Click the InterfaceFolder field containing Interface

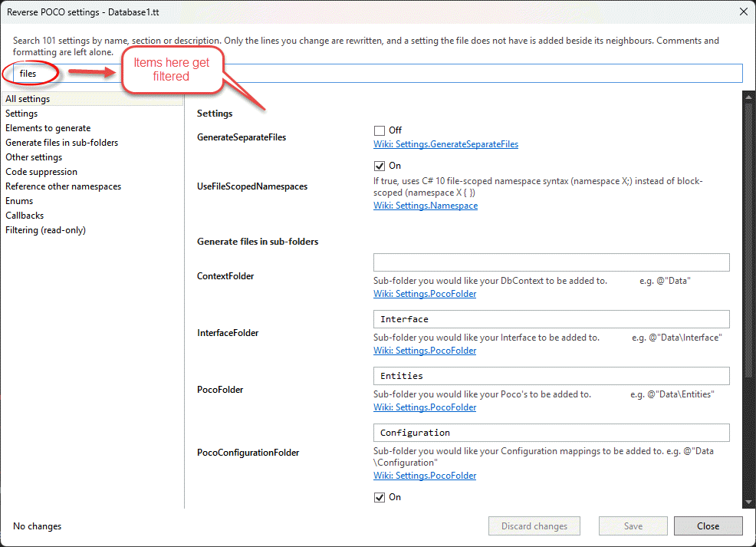tap(551, 319)
